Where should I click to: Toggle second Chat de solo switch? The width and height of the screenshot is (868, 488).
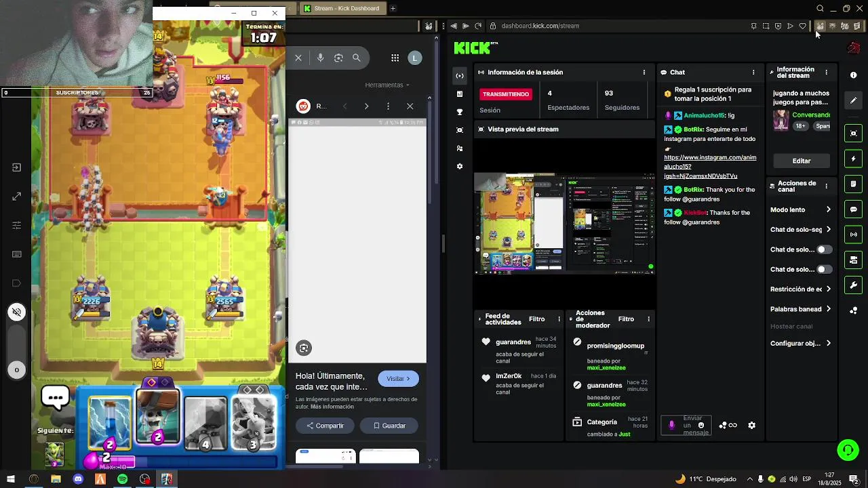824,269
